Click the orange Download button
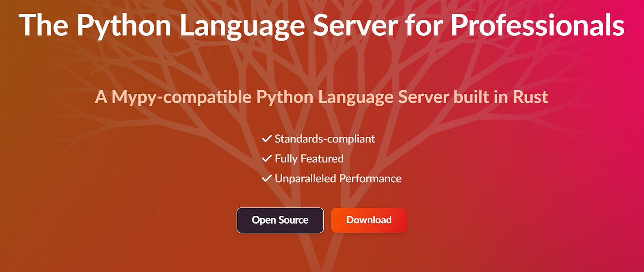 [x=369, y=220]
